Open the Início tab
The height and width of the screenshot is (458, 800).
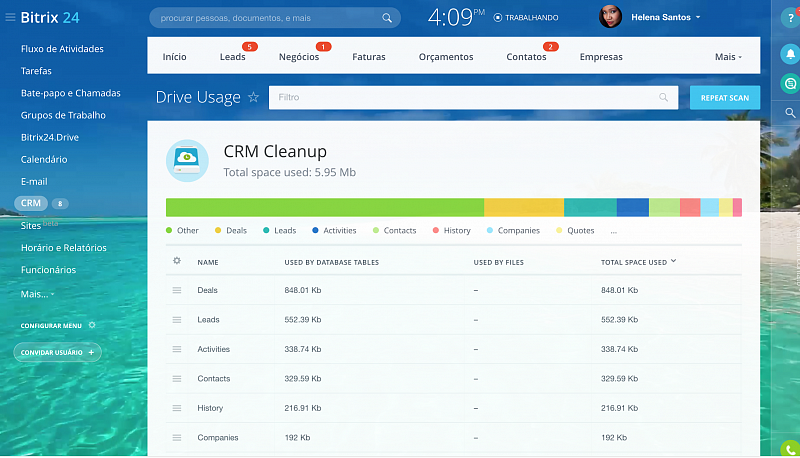tap(174, 57)
